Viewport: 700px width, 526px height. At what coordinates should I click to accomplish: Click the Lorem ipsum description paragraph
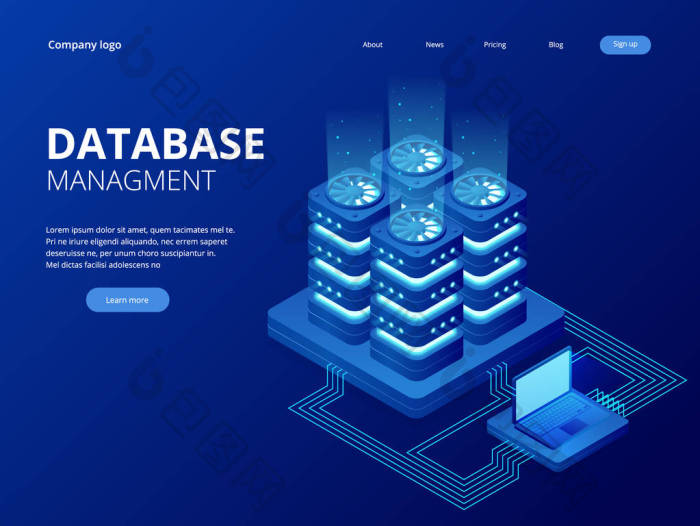tap(140, 247)
